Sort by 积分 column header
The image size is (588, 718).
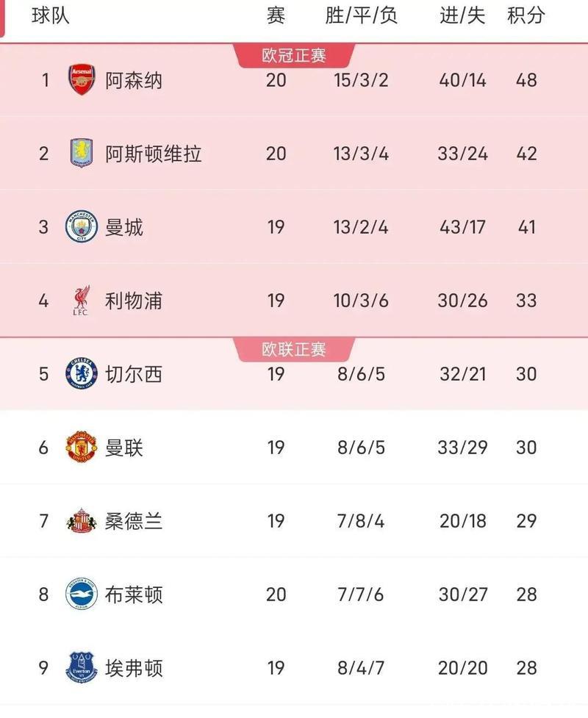(526, 15)
